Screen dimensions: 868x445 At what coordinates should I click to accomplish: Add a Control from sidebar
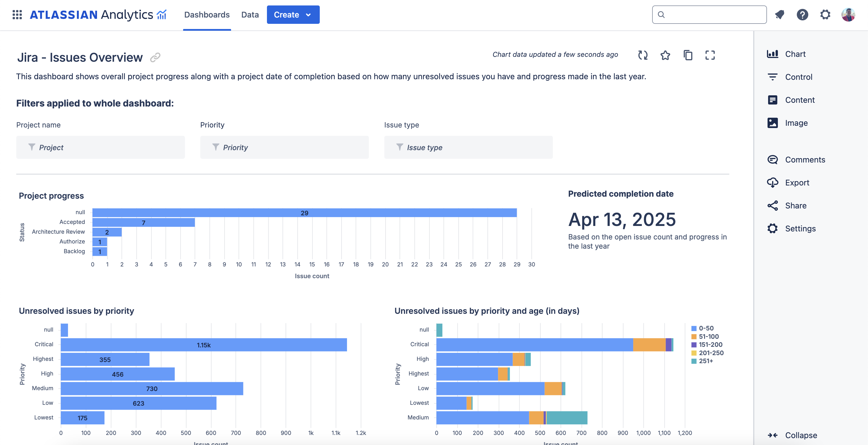coord(789,77)
